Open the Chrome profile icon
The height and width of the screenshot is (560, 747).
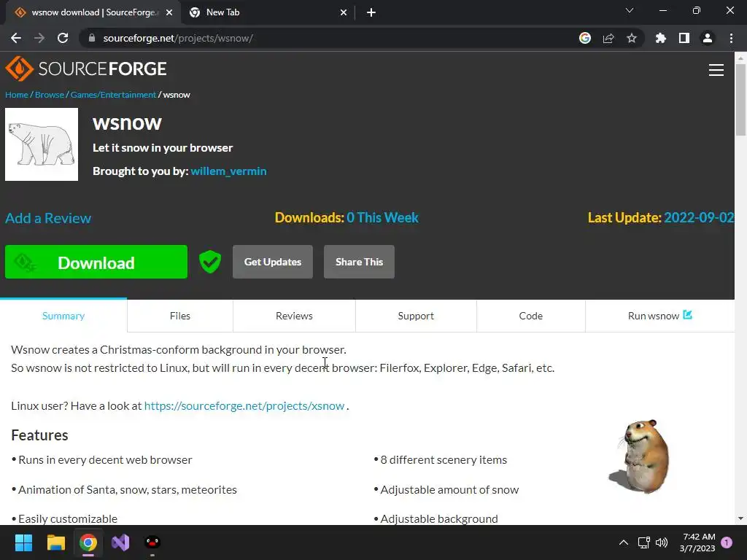pyautogui.click(x=708, y=38)
